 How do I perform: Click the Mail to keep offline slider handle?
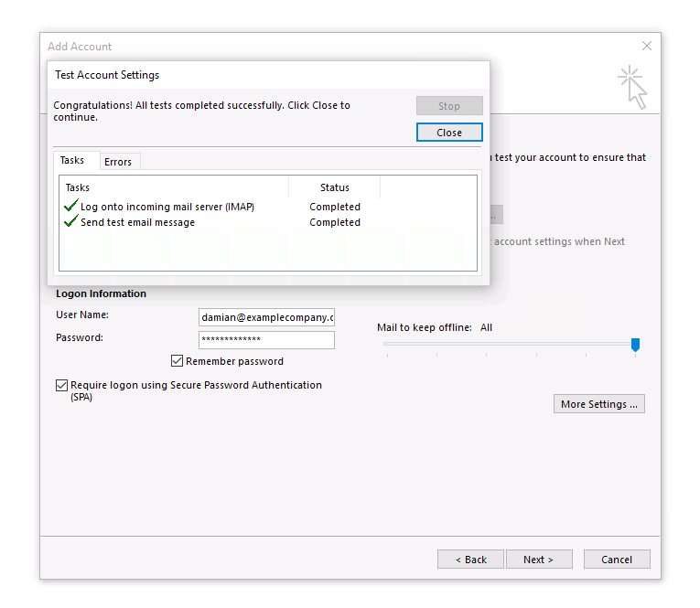[x=635, y=345]
